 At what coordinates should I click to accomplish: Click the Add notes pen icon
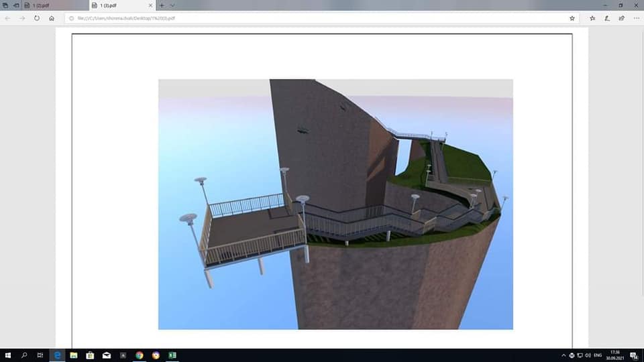(607, 18)
